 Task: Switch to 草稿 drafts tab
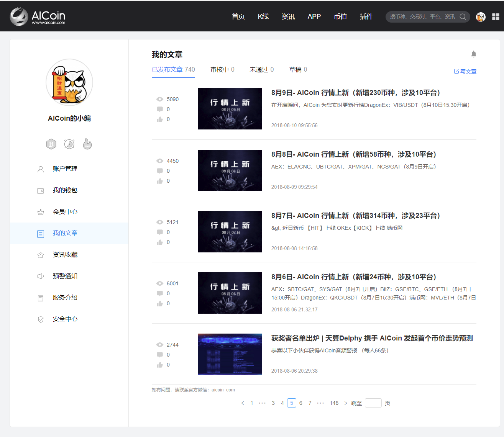click(x=295, y=69)
